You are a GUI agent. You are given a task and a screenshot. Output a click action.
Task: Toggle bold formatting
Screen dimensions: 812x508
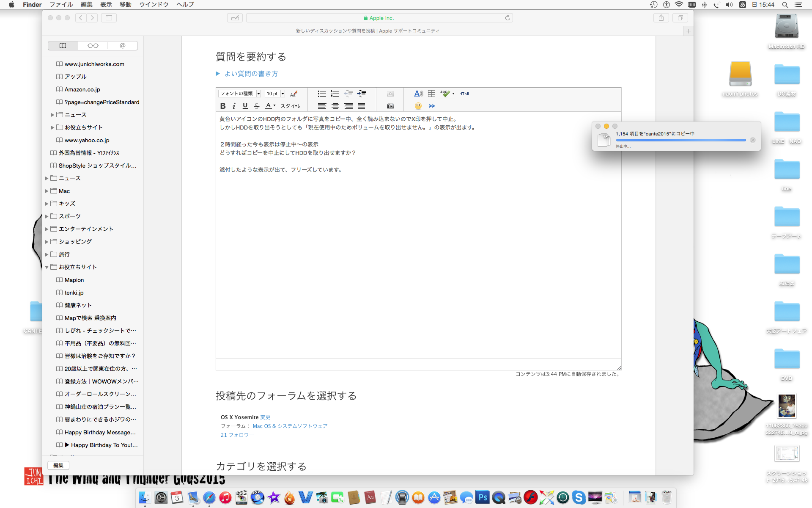pos(223,106)
